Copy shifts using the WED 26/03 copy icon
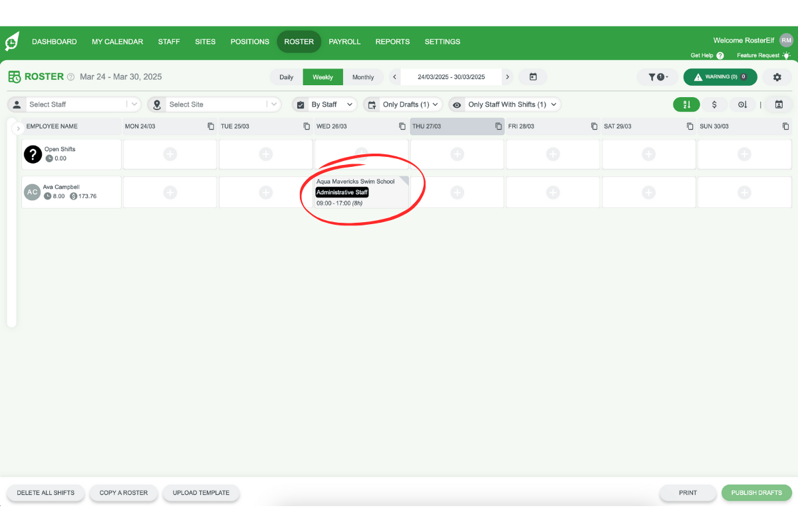Viewport: 798px width, 532px height. 402,126
